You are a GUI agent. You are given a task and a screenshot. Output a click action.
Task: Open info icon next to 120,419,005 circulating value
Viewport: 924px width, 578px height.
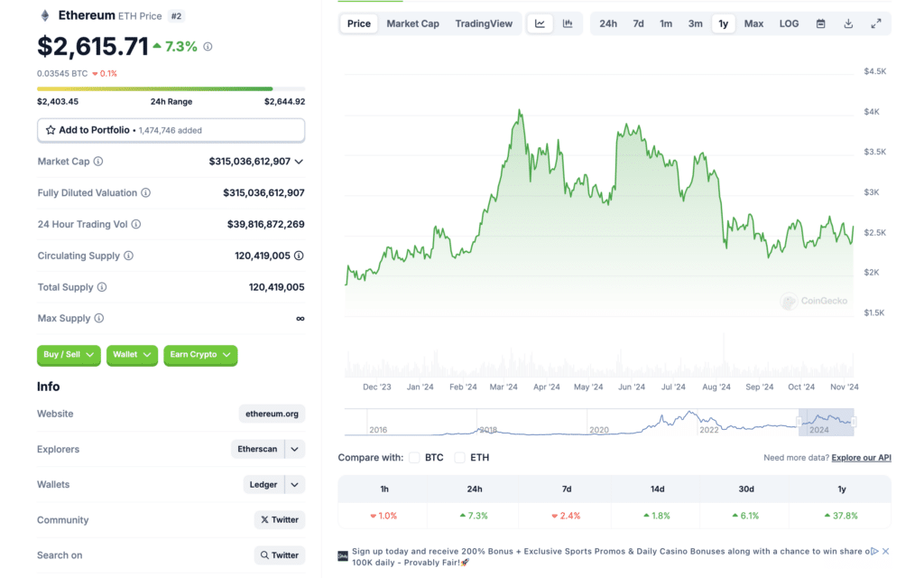click(299, 256)
